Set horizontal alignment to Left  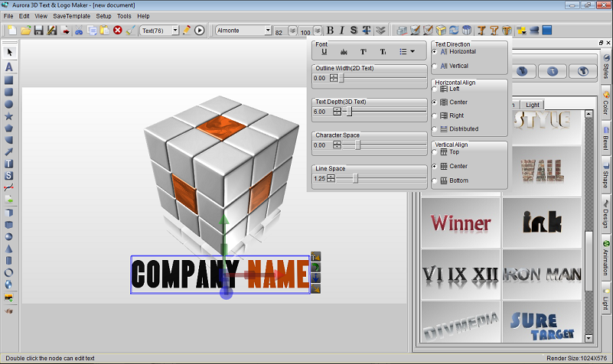click(446, 89)
